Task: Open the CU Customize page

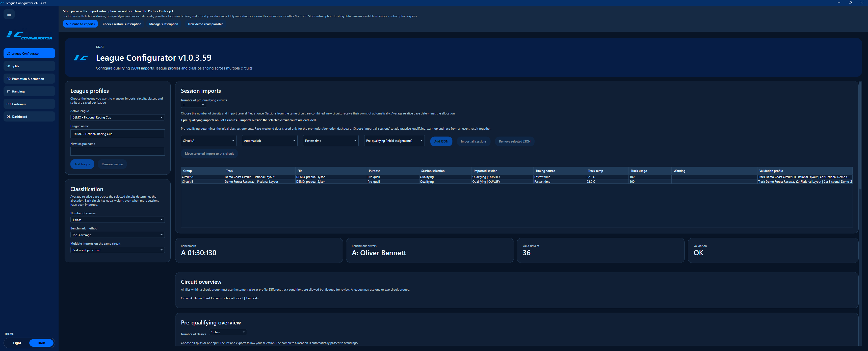Action: tap(29, 104)
